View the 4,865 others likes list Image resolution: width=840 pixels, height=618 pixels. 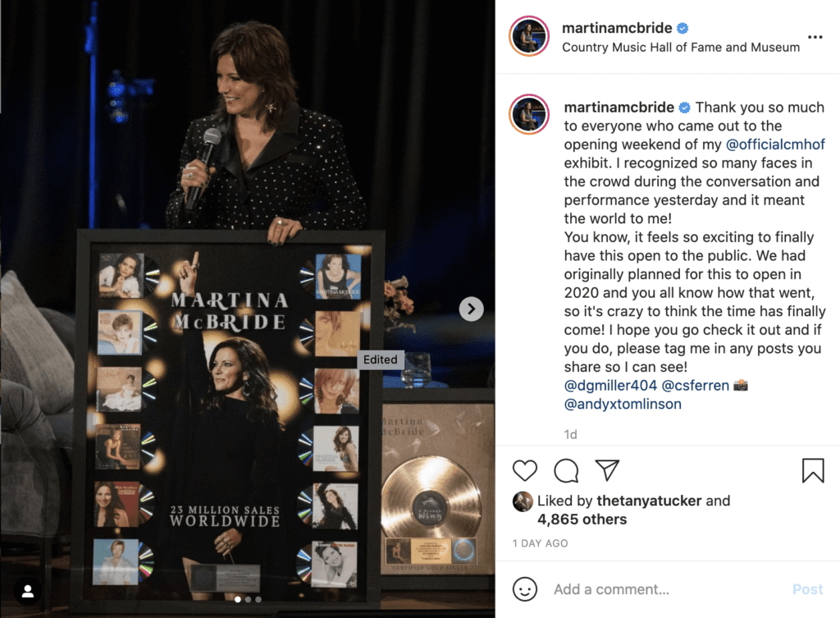point(582,520)
